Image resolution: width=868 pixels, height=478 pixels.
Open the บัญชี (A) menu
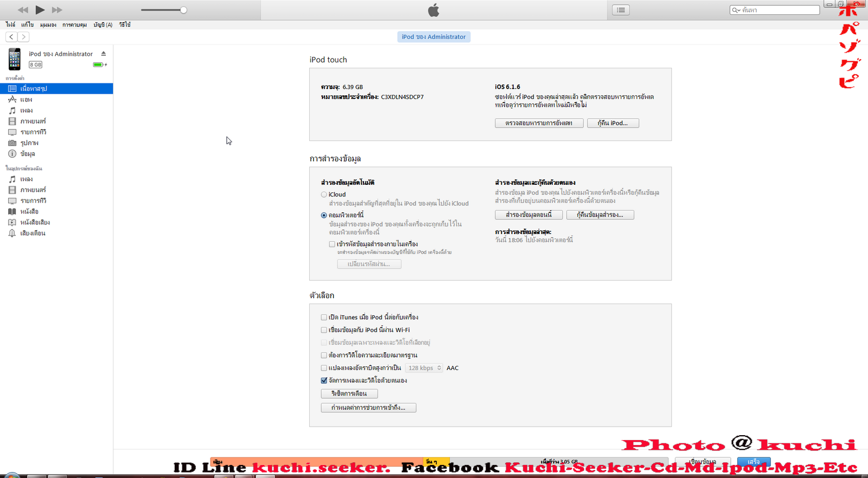click(x=103, y=24)
